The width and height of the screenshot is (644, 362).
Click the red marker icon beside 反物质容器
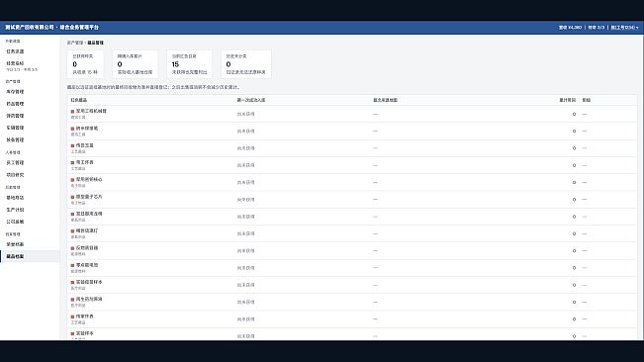(x=72, y=248)
